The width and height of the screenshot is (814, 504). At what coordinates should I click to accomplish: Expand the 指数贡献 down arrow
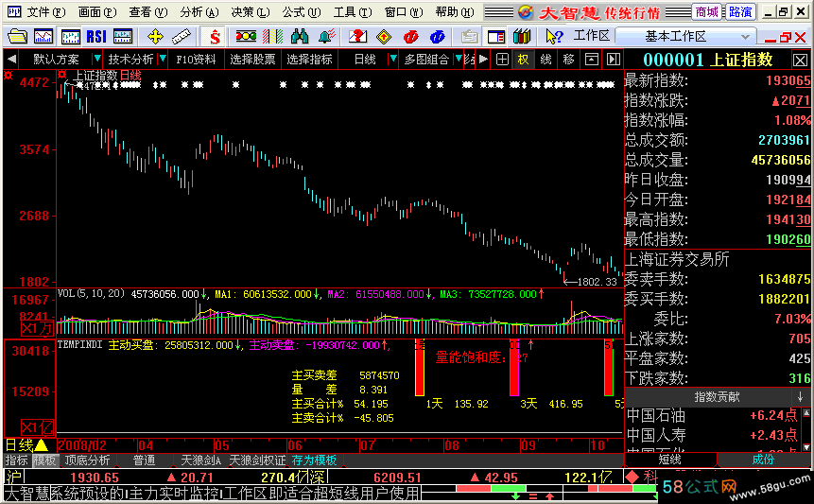click(800, 397)
